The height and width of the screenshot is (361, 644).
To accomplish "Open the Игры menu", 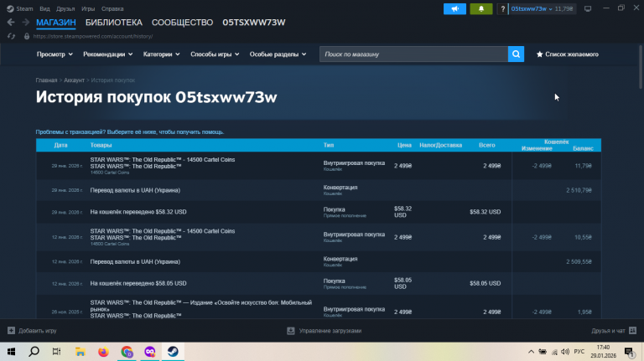I will click(x=88, y=8).
